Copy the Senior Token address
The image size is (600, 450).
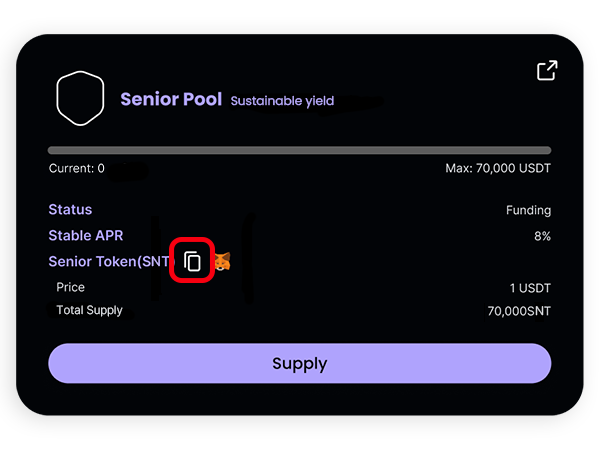(x=193, y=262)
